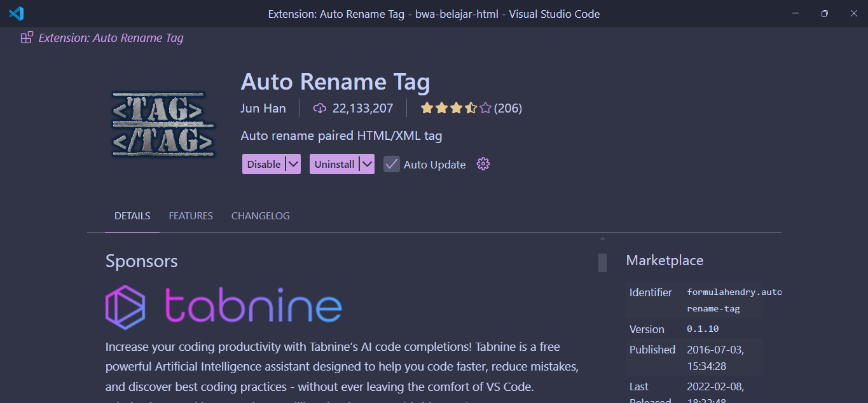Click the Tabnine sponsor paragraph text

click(342, 367)
